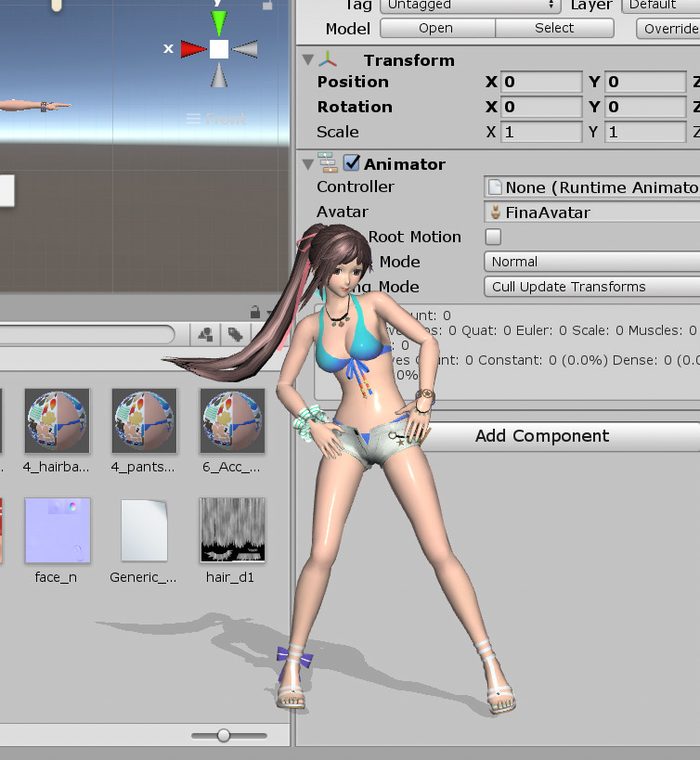
Task: Open the Update Mode dropdown showing Normal
Action: [x=592, y=262]
